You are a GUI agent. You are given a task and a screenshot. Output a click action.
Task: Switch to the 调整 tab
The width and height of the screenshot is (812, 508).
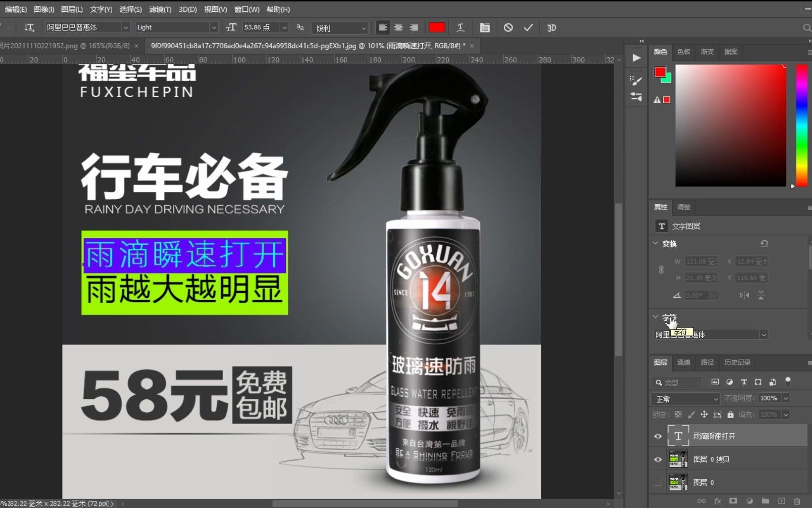[x=684, y=207]
